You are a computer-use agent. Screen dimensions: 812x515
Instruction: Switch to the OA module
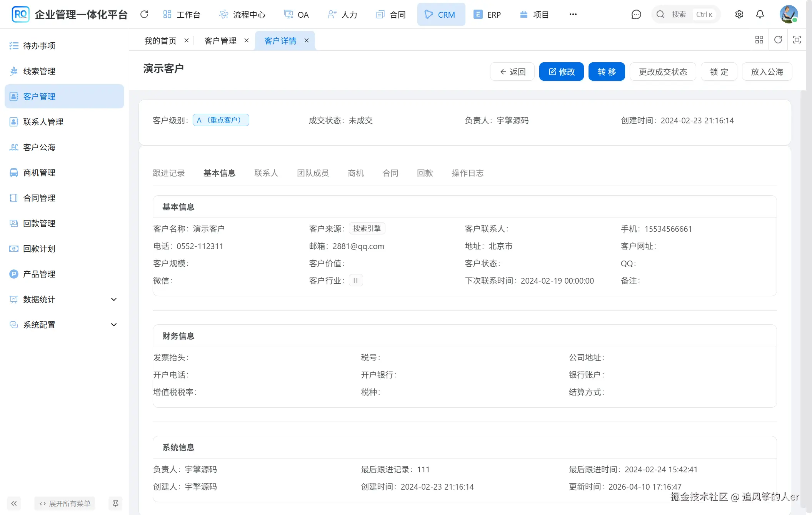point(296,15)
